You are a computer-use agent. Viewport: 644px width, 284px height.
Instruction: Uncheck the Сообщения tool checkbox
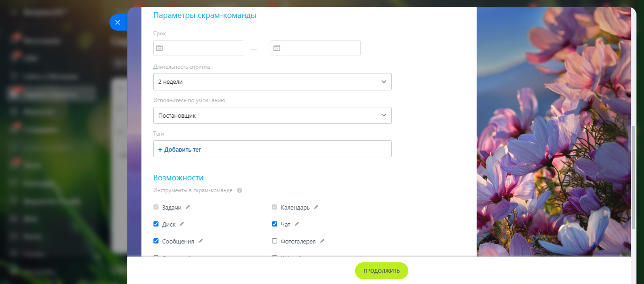pos(156,241)
